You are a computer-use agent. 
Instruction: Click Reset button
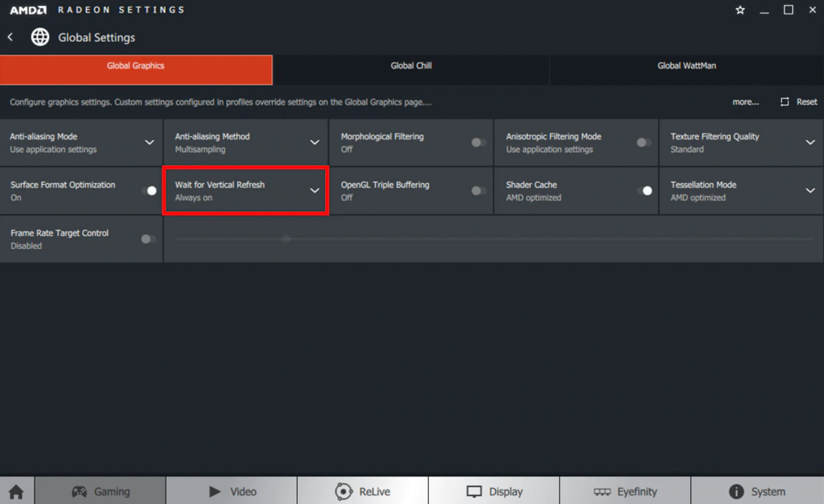[799, 102]
